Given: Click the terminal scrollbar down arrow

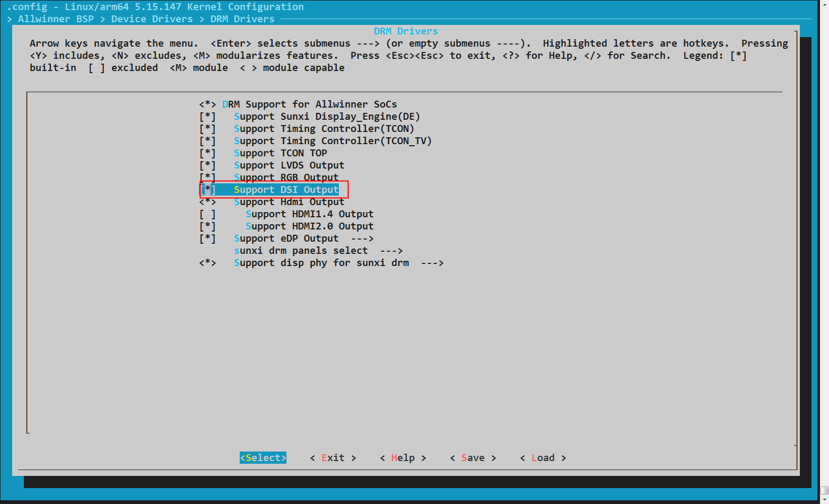Looking at the screenshot, I should click(x=824, y=500).
